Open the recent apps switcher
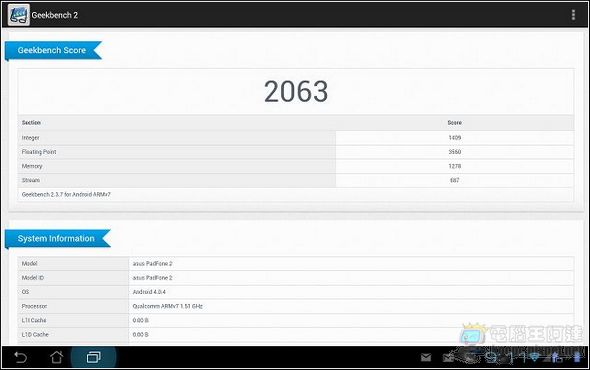590x370 pixels. [93, 357]
